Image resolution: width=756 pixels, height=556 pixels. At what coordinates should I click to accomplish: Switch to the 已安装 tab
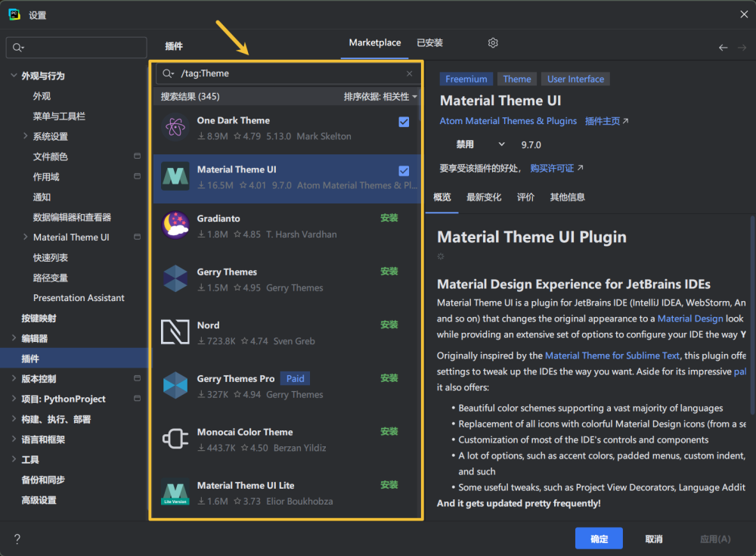tap(429, 43)
